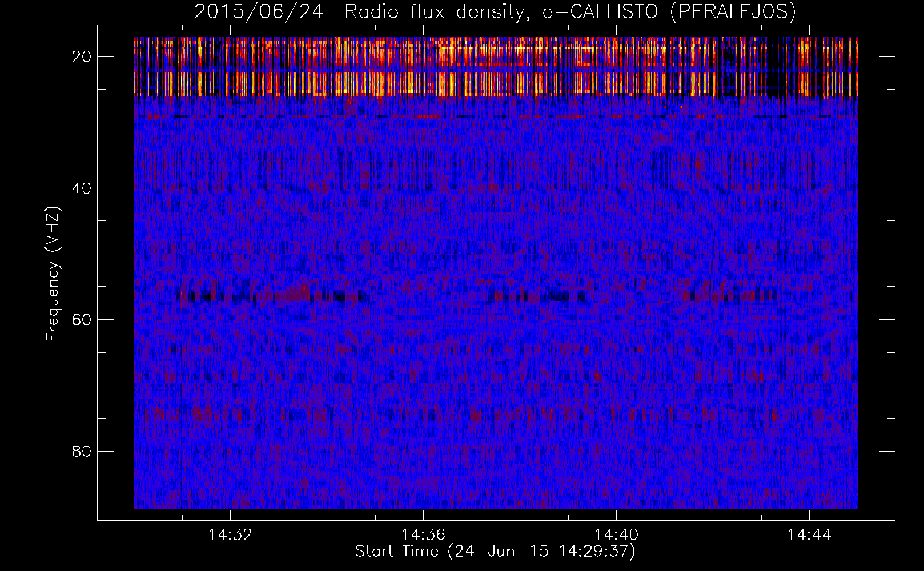Click the 14:44 time tick label
This screenshot has width=924, height=571.
809,535
